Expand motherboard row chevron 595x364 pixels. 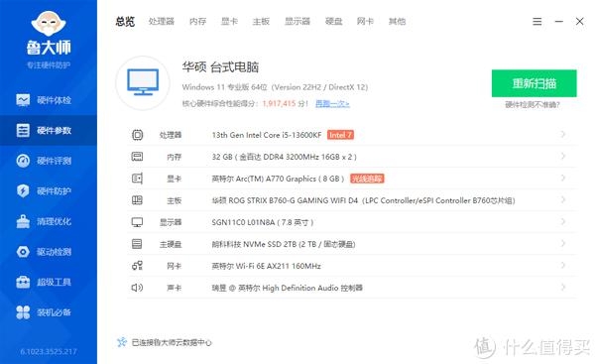point(563,199)
